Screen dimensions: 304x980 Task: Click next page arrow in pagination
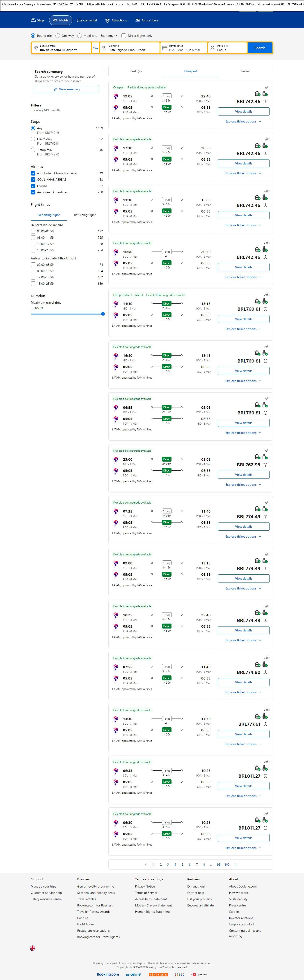(x=235, y=864)
